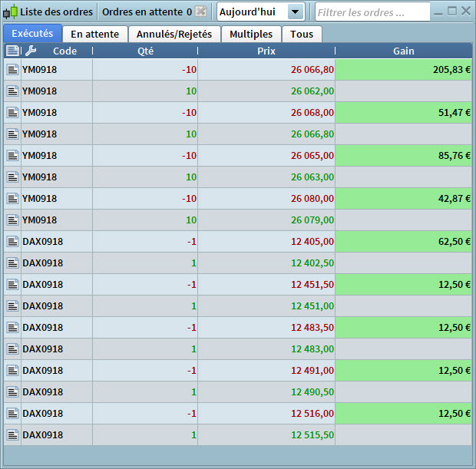Click price 12 516,00
This screenshot has height=469, width=476.
(x=312, y=414)
